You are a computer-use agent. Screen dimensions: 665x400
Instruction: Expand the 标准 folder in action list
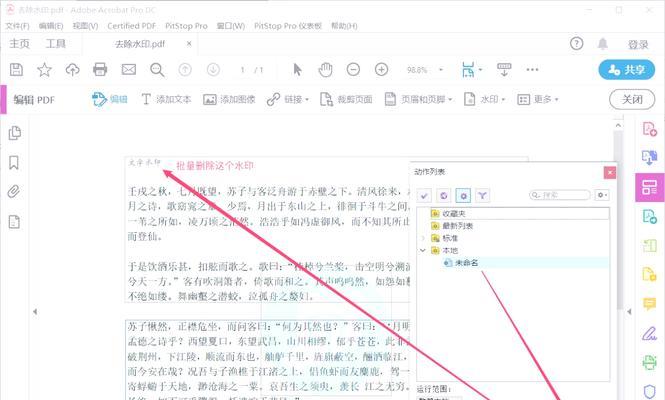[423, 238]
